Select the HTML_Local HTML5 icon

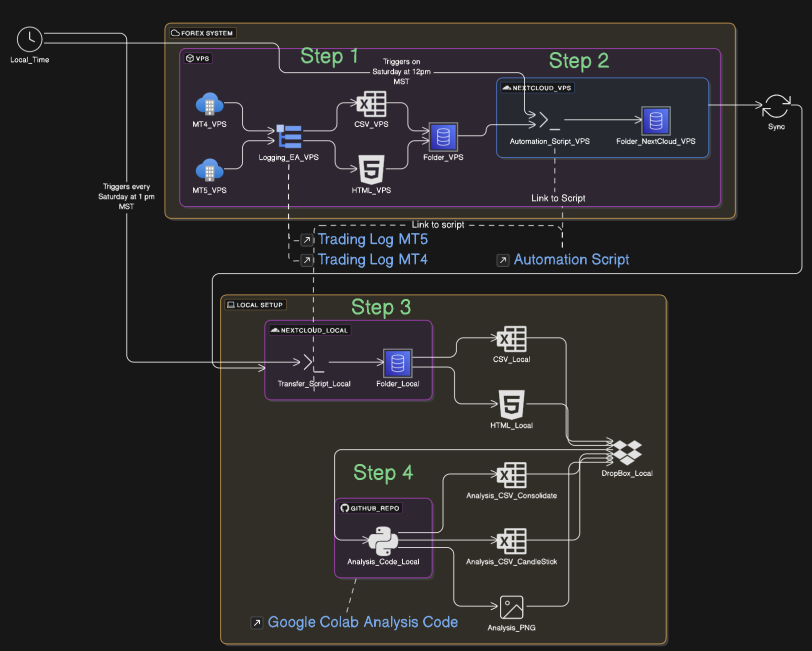(x=511, y=404)
